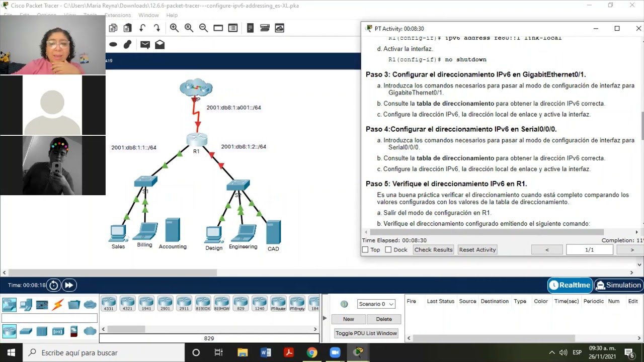Switch to Simulation mode
This screenshot has height=362, width=644.
(618, 285)
